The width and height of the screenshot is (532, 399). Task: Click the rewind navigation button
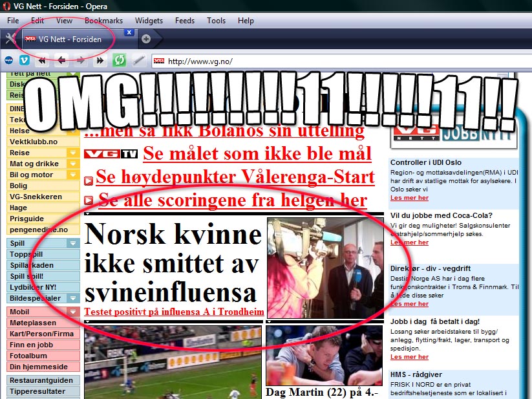(x=42, y=61)
